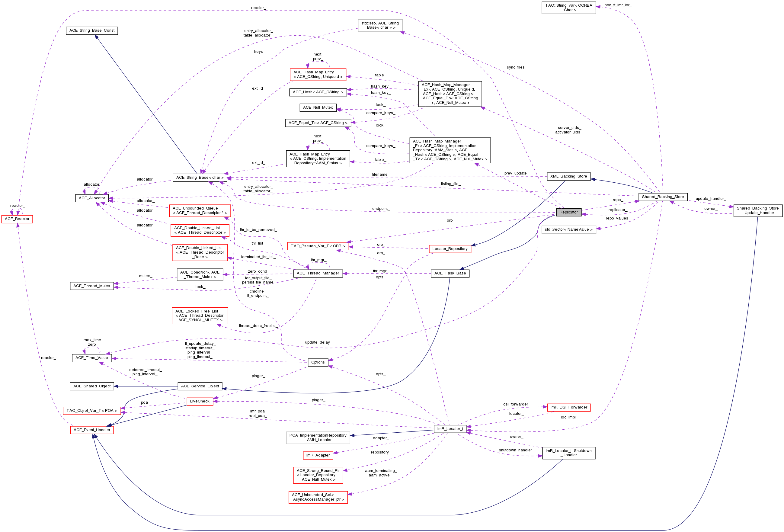Click ACE_Condition< ACE_Thread_Mutex > node
784x532 pixels.
click(200, 274)
